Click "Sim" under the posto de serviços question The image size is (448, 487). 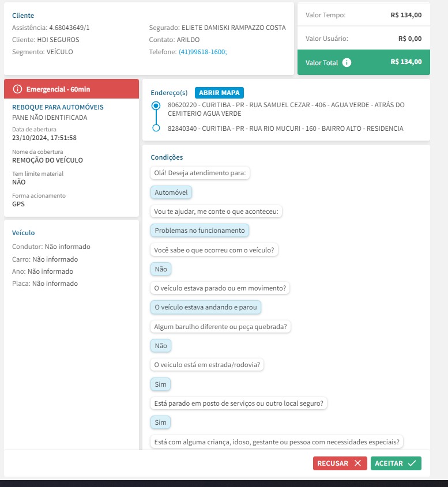point(161,422)
